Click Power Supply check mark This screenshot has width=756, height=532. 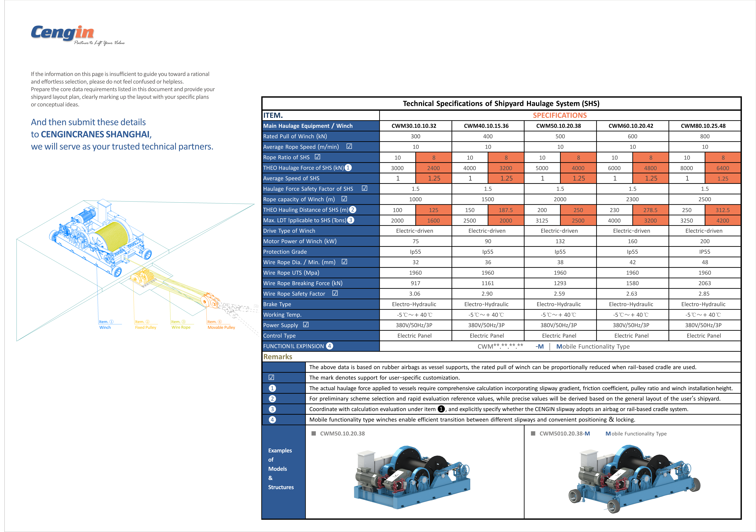tap(306, 325)
